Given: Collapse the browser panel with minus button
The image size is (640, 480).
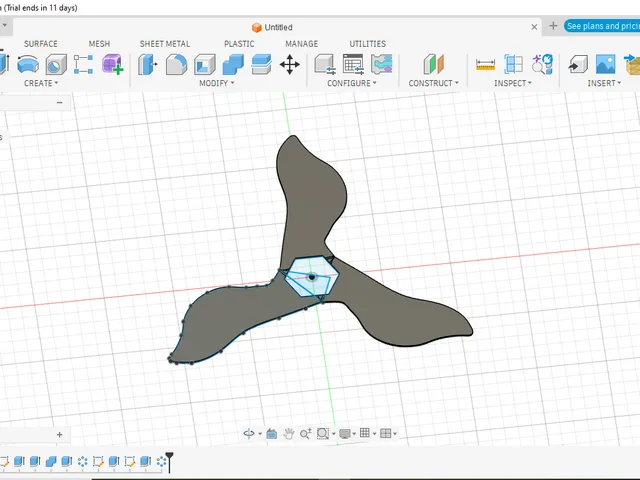Looking at the screenshot, I should coord(60,102).
